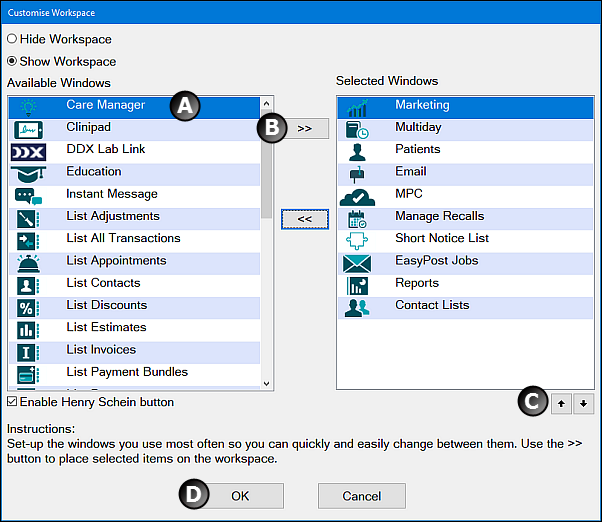The image size is (602, 522).
Task: Select the Hide Workspace radio button
Action: (12, 39)
